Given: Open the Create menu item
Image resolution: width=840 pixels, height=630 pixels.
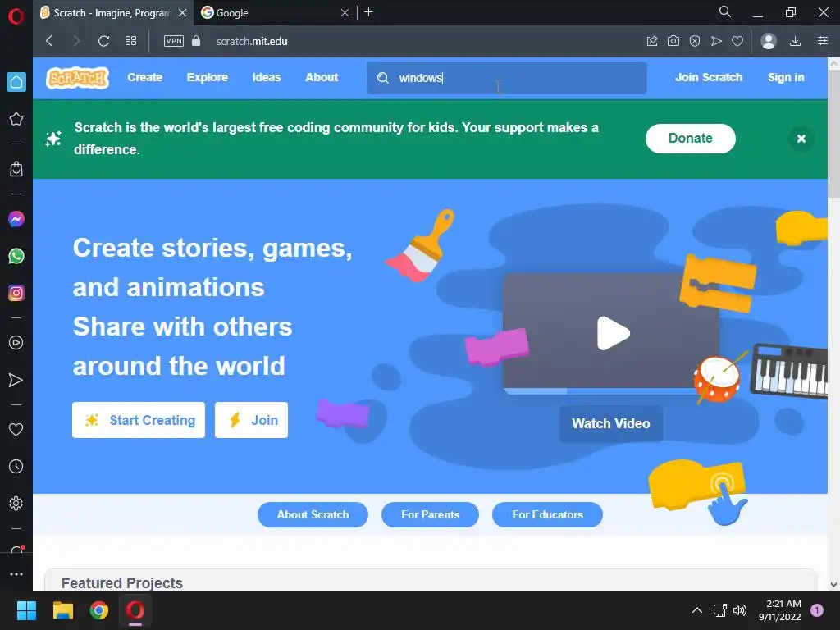Looking at the screenshot, I should [145, 77].
